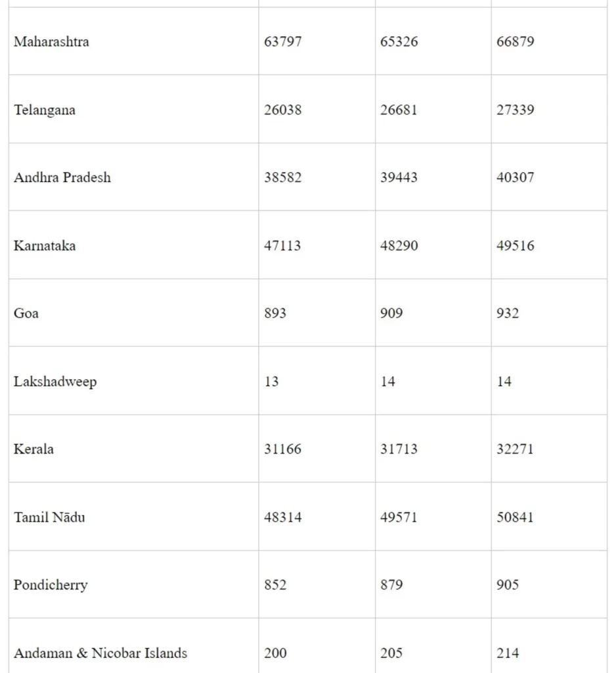Screen dimensions: 616x673
Task: Click the Pondicherry row label
Action: coord(51,585)
